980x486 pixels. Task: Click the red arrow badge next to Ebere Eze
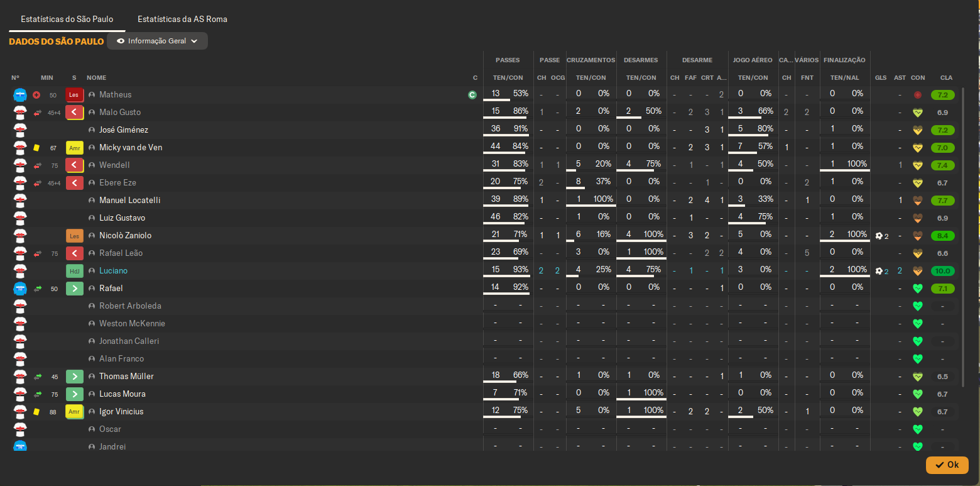pyautogui.click(x=74, y=183)
